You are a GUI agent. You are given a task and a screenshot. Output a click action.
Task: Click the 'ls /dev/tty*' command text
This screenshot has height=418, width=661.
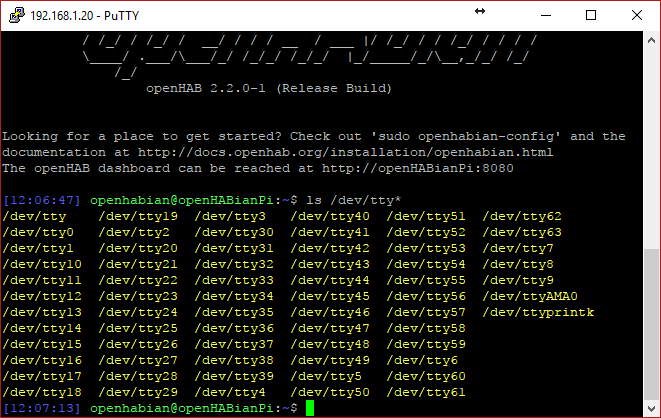353,200
